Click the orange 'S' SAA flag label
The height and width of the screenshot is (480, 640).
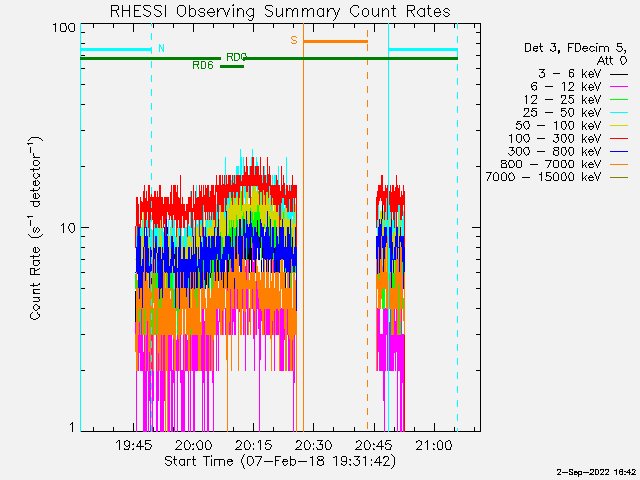(294, 40)
